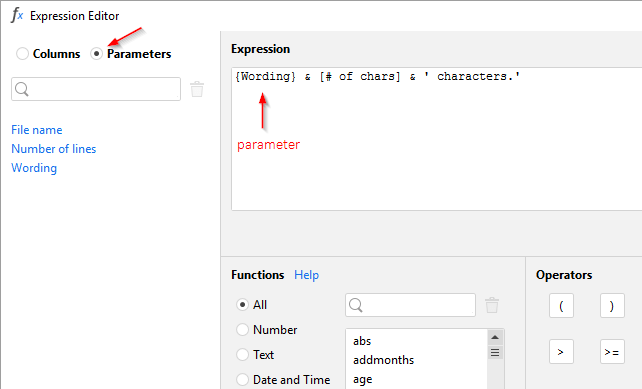The height and width of the screenshot is (389, 642).
Task: Choose addmonths in the function list
Action: (x=384, y=360)
